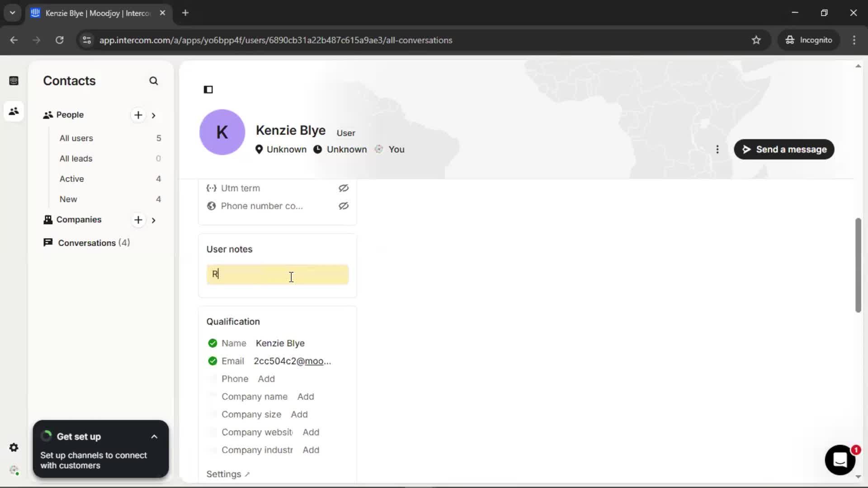Select All leads list
Screen dimensions: 868x488
[x=110, y=159]
